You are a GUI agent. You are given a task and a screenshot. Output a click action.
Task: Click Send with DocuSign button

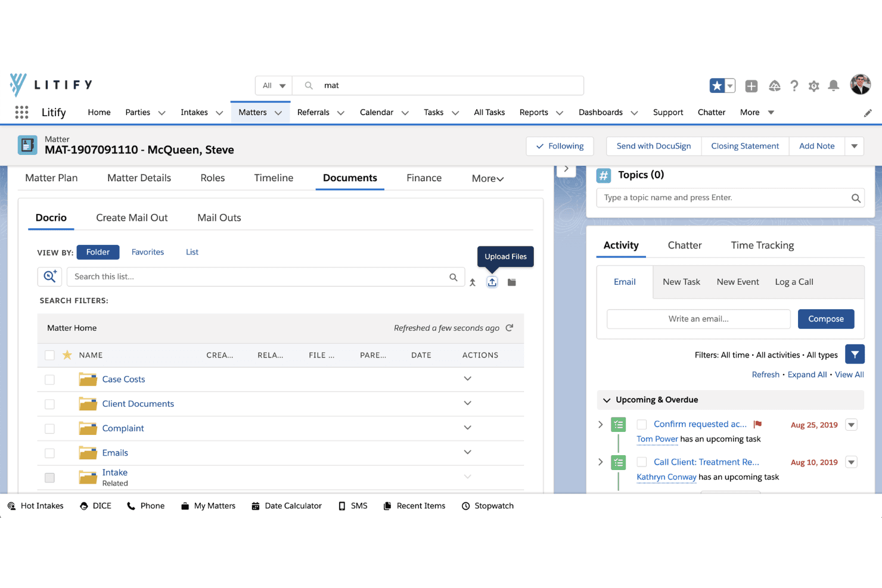click(654, 146)
